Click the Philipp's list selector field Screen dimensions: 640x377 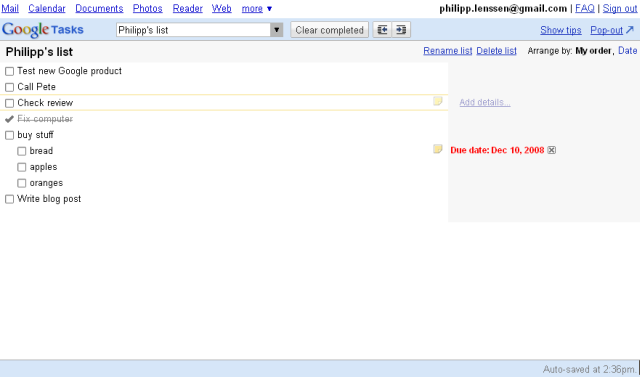pos(193,30)
